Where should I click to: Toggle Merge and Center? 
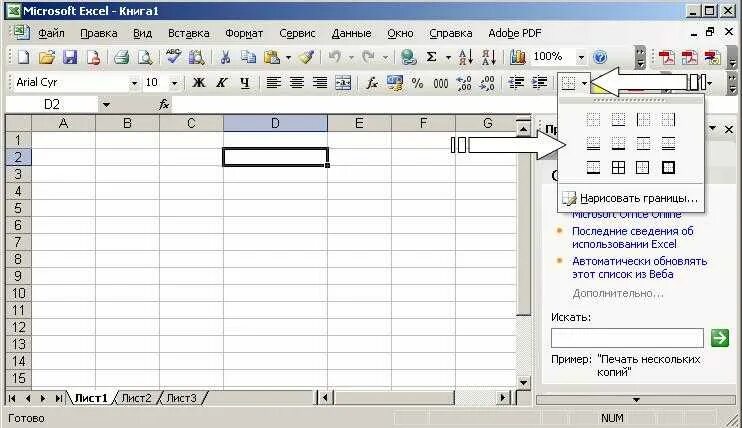tap(343, 83)
